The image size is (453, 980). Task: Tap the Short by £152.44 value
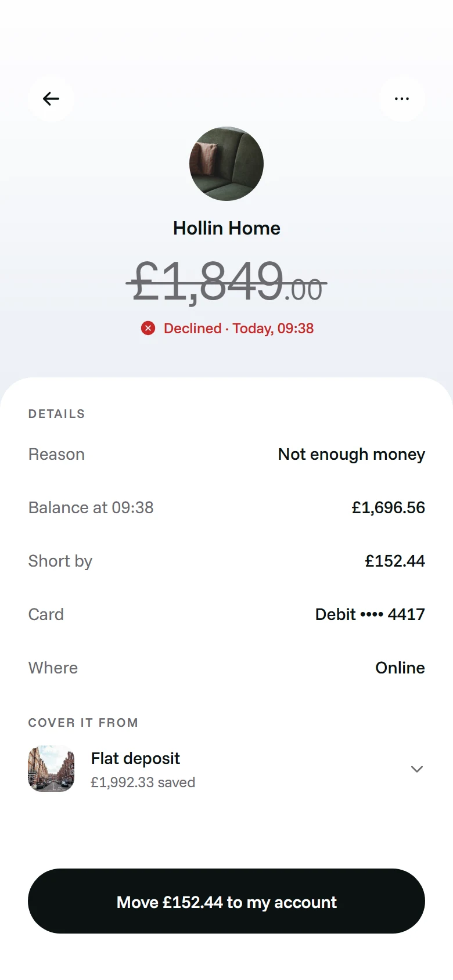coord(395,561)
